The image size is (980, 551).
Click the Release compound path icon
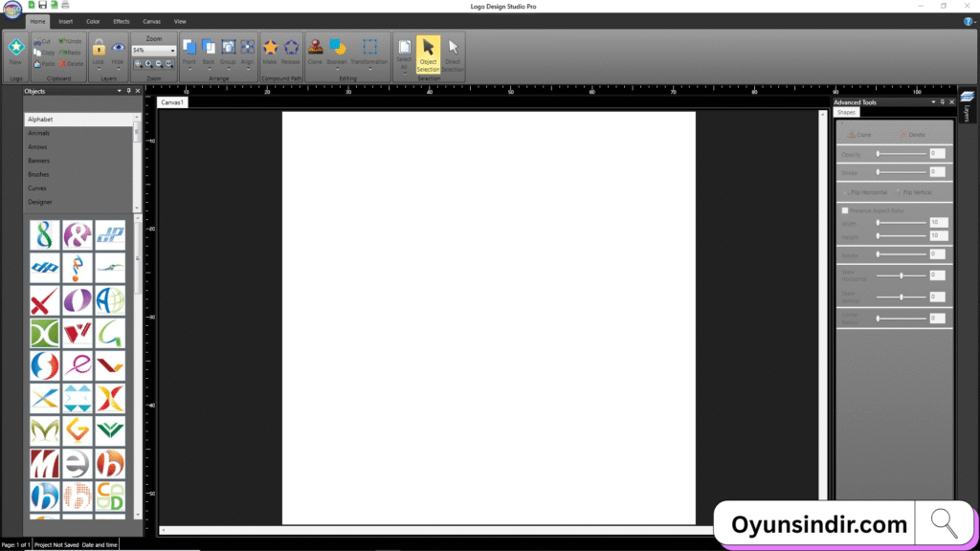click(x=291, y=47)
